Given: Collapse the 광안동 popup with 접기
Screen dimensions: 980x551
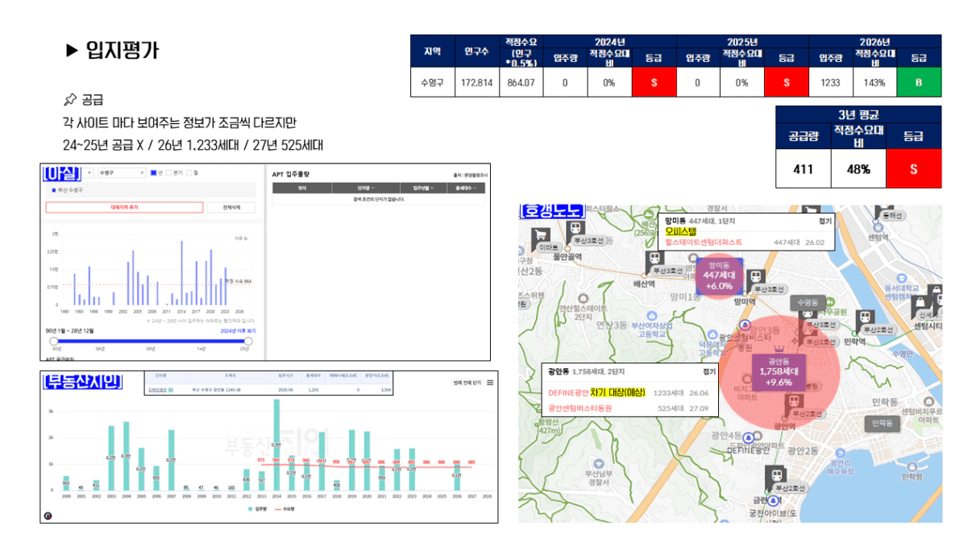Looking at the screenshot, I should tap(708, 371).
